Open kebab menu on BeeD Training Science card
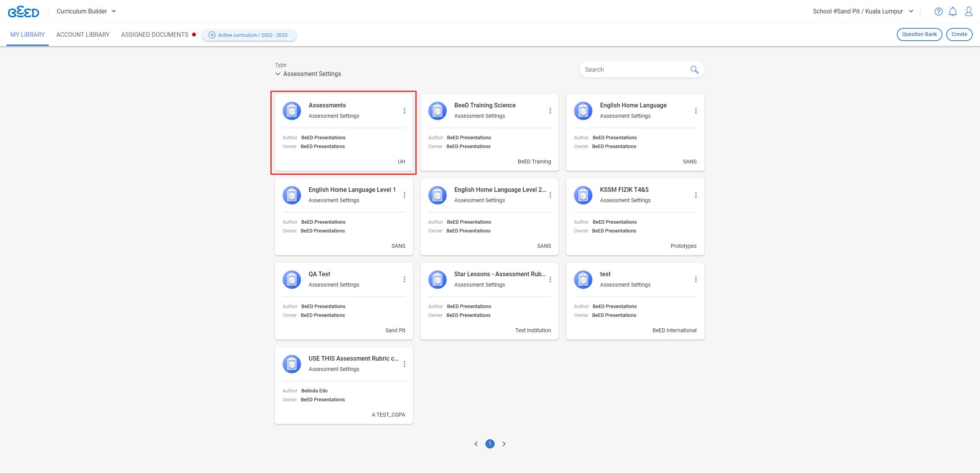Image resolution: width=980 pixels, height=473 pixels. (550, 110)
